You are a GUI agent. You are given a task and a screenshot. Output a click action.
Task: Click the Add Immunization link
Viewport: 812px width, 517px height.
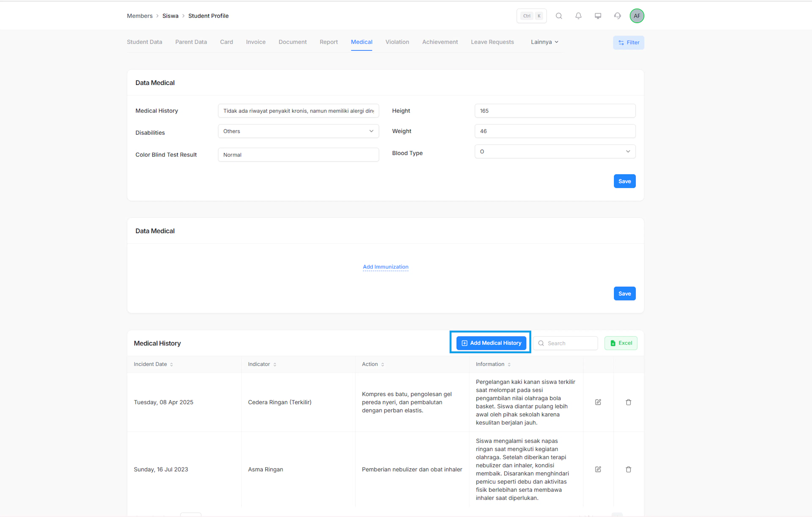(x=385, y=267)
